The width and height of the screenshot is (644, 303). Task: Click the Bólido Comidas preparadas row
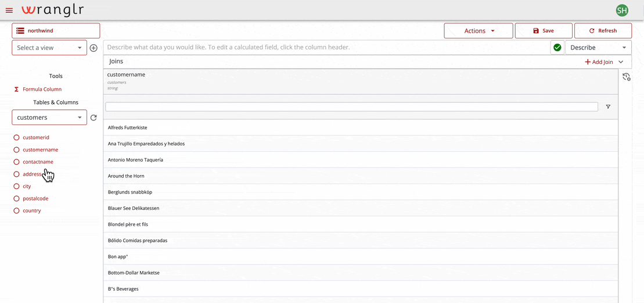361,240
